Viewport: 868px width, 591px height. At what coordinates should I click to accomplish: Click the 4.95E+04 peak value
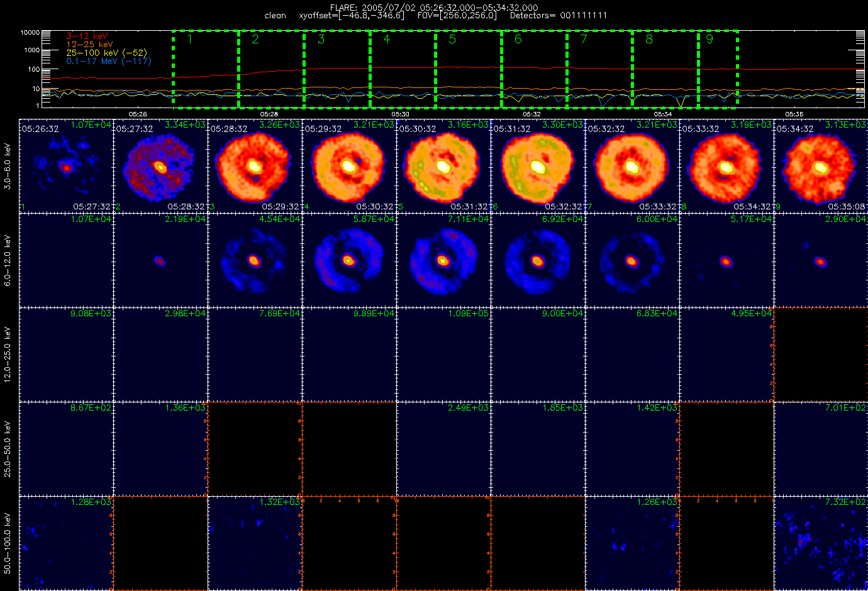tap(752, 313)
